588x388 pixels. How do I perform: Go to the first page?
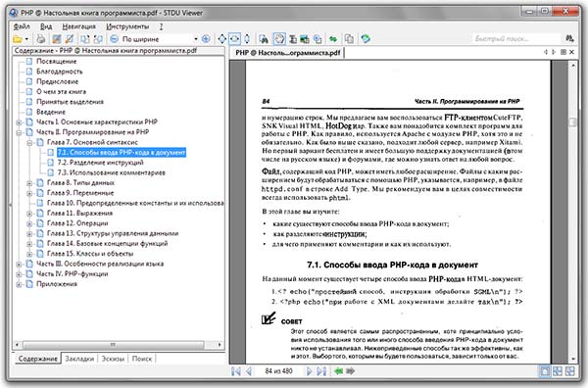click(236, 371)
